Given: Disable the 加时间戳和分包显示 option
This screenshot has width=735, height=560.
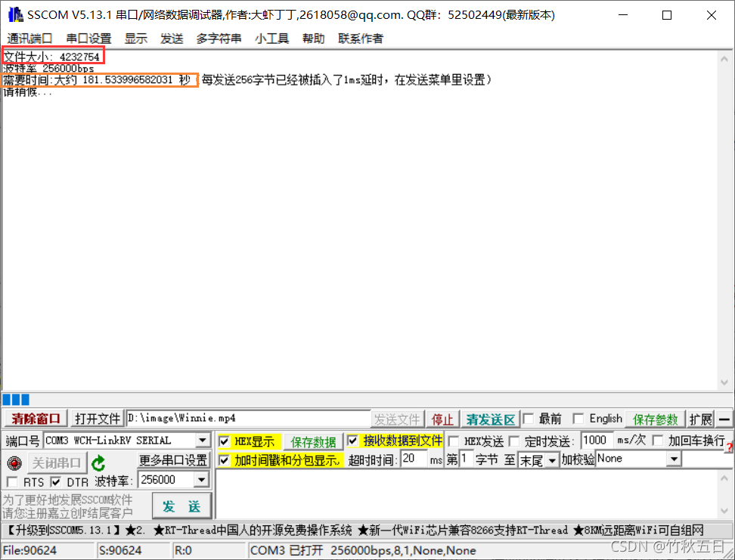Looking at the screenshot, I should tap(224, 459).
